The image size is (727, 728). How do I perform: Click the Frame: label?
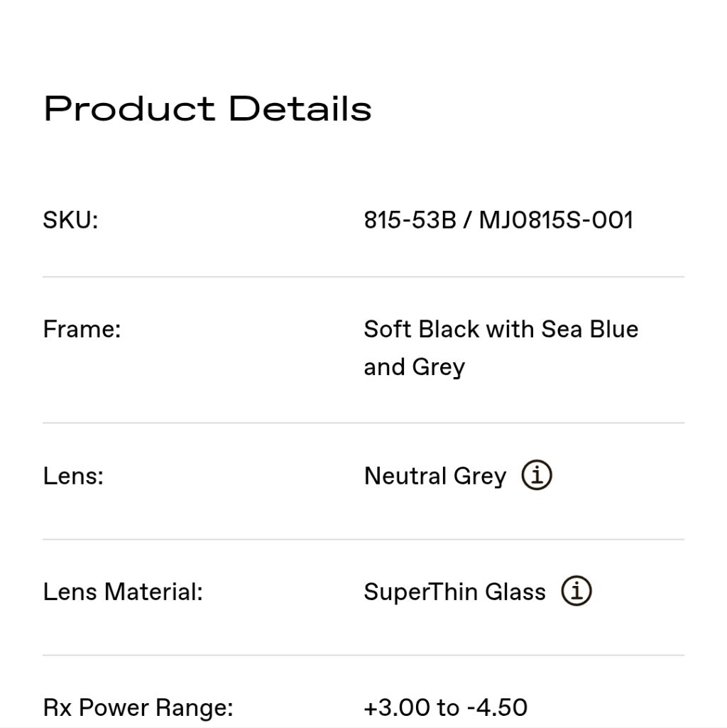[x=82, y=330]
